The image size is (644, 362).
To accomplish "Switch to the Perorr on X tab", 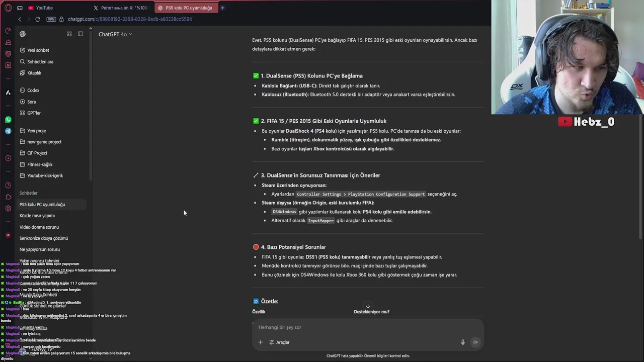I will [x=121, y=8].
